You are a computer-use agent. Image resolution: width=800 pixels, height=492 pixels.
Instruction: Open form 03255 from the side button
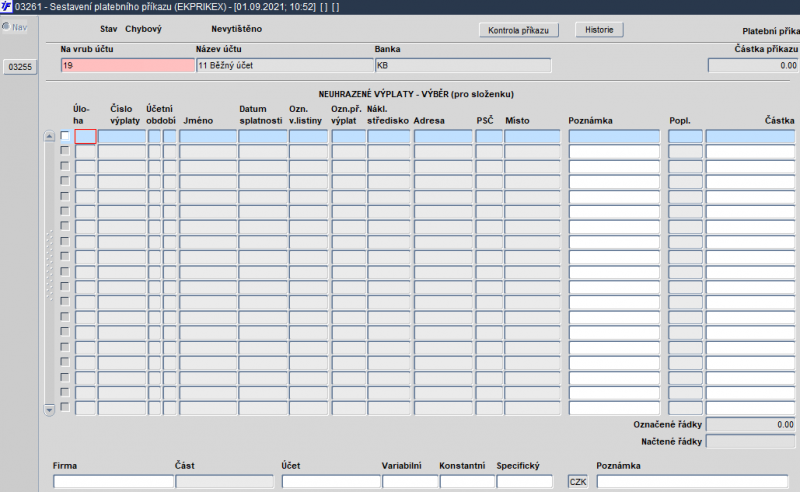pos(20,67)
